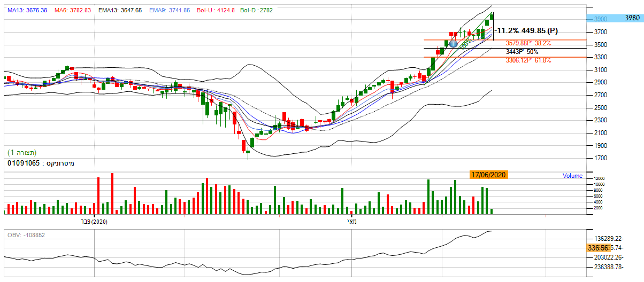Click the 17/06/2020 date marker
The image size is (644, 282).
[x=489, y=175]
